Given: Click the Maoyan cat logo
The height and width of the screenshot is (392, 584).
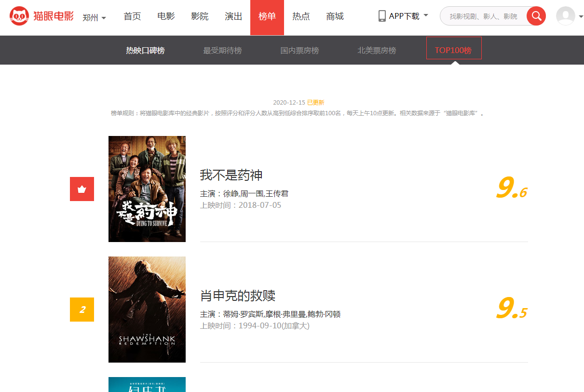Looking at the screenshot, I should coord(42,16).
